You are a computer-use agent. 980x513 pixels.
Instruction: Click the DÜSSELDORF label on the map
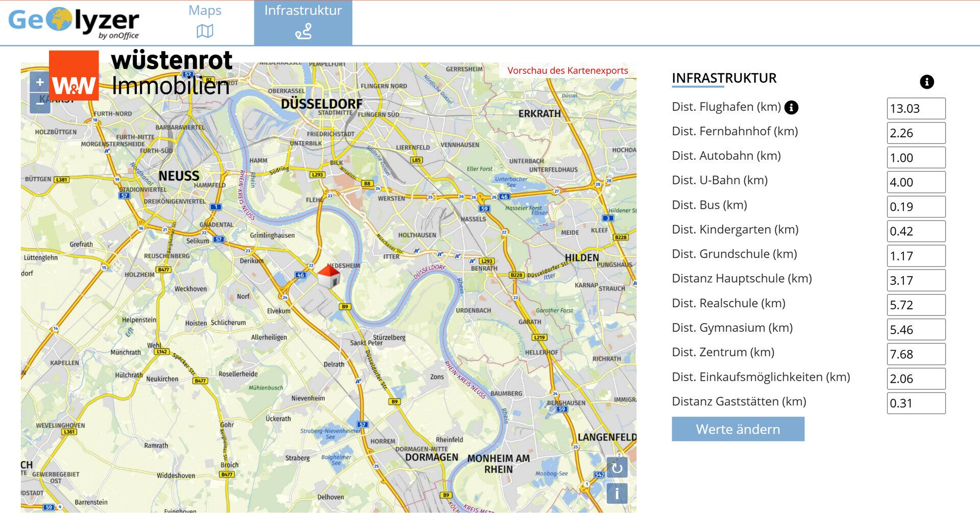tap(322, 104)
